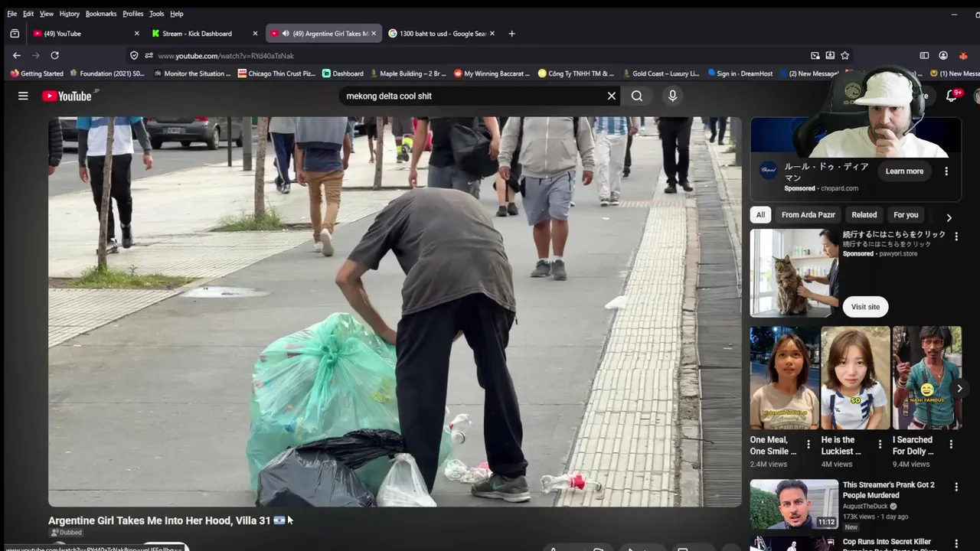Open Sign in DreamHost bookmark
This screenshot has height=551, width=980.
740,73
